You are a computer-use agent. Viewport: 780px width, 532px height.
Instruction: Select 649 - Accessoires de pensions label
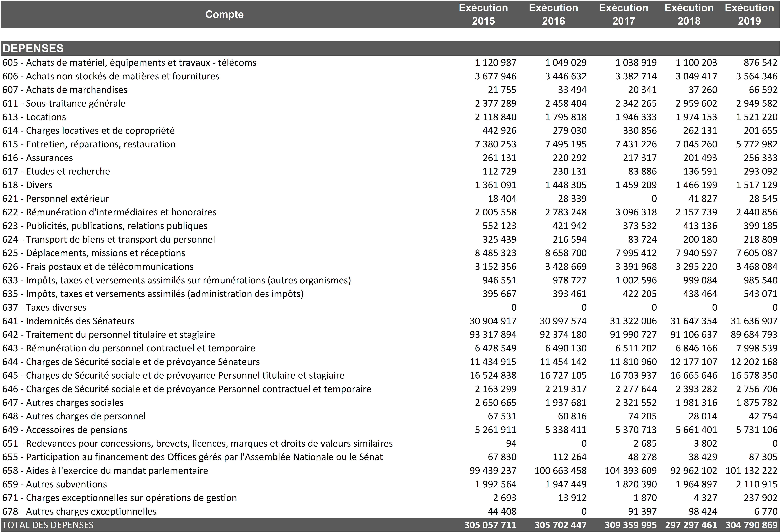pyautogui.click(x=65, y=430)
